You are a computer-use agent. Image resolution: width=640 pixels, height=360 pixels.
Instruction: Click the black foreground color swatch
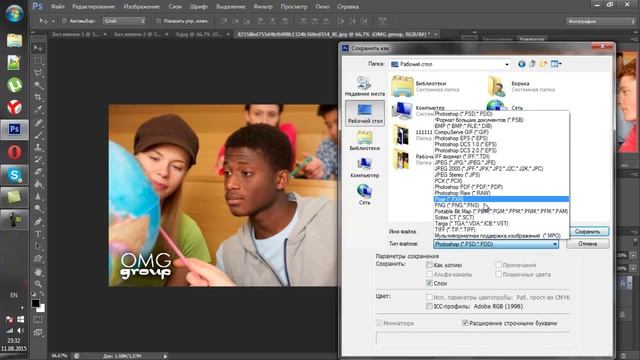coord(36,303)
